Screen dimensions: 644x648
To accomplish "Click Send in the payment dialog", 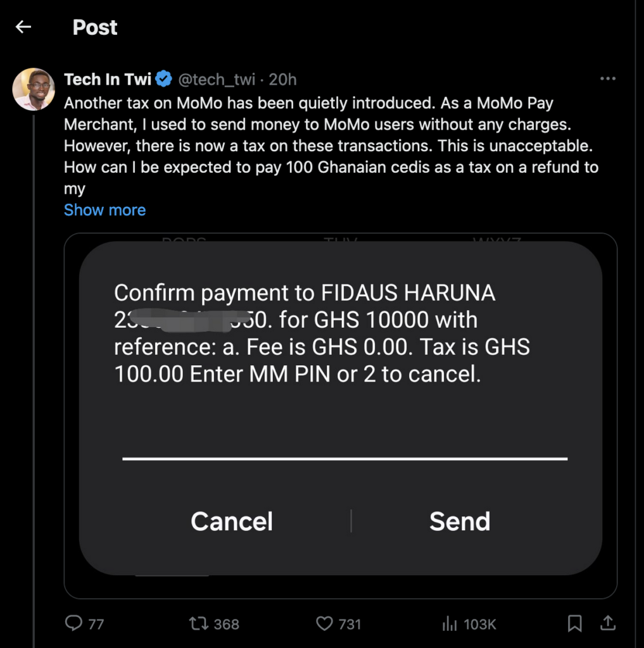I will [460, 521].
